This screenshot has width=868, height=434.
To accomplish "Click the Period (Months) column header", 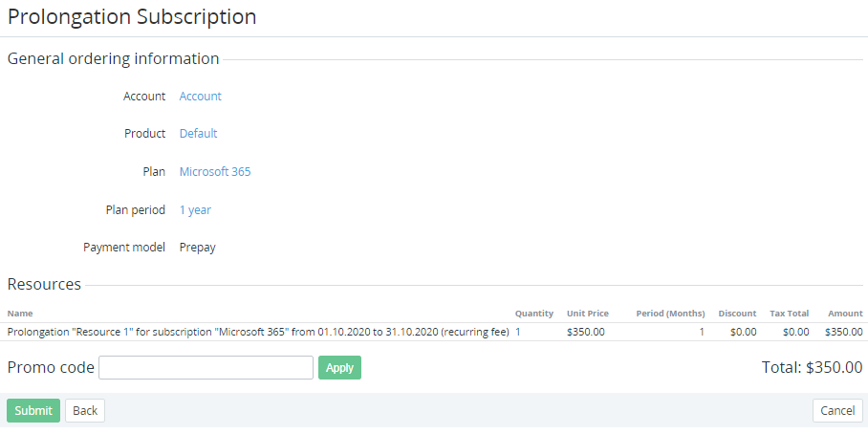I will point(670,314).
